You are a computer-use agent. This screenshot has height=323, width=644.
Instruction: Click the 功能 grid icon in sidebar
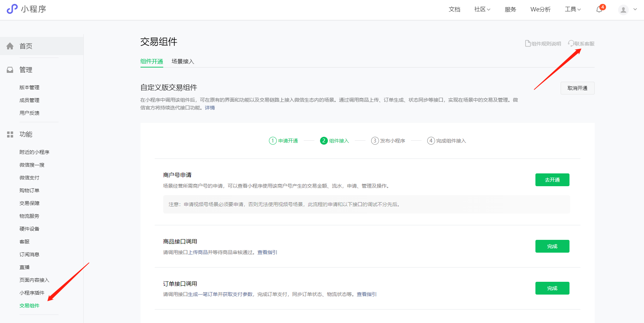pyautogui.click(x=10, y=134)
